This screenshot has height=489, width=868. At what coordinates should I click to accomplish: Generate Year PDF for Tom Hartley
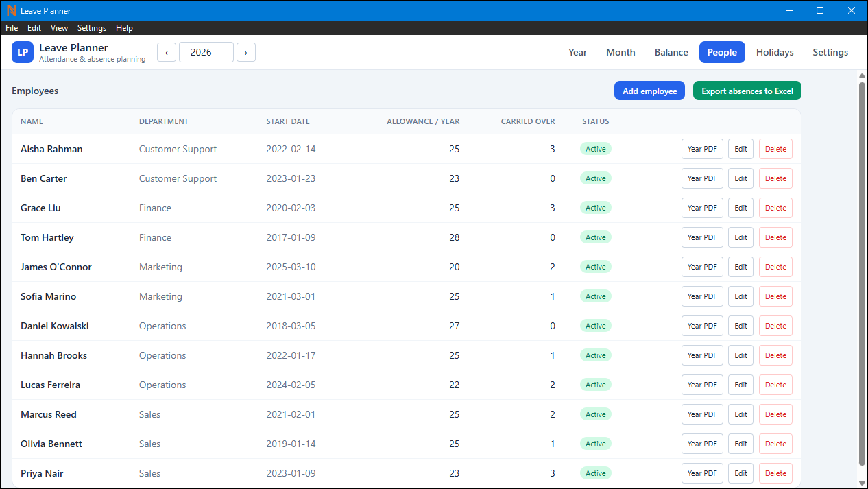[702, 237]
